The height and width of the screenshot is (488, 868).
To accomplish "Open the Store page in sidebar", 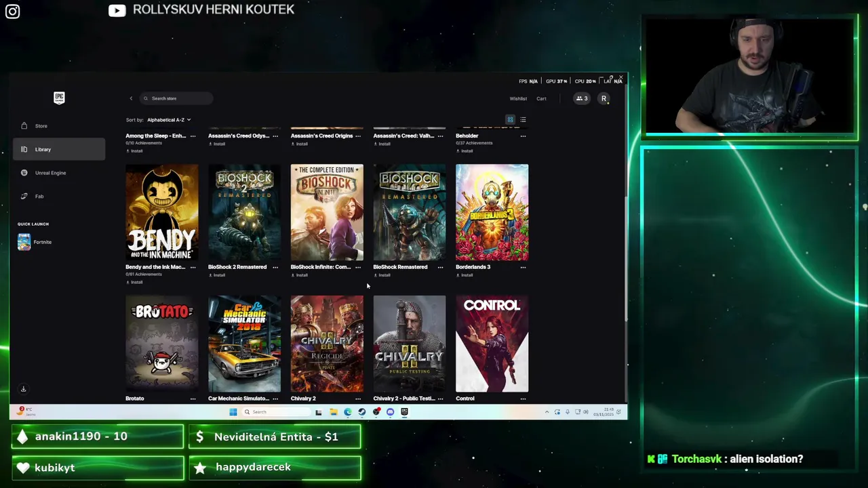I will [x=59, y=126].
